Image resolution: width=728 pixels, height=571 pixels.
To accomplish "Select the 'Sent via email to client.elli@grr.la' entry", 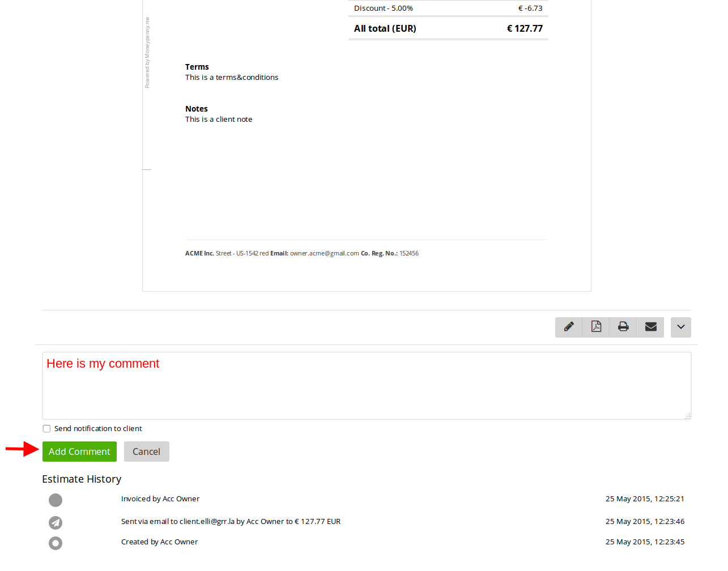I will pos(231,522).
